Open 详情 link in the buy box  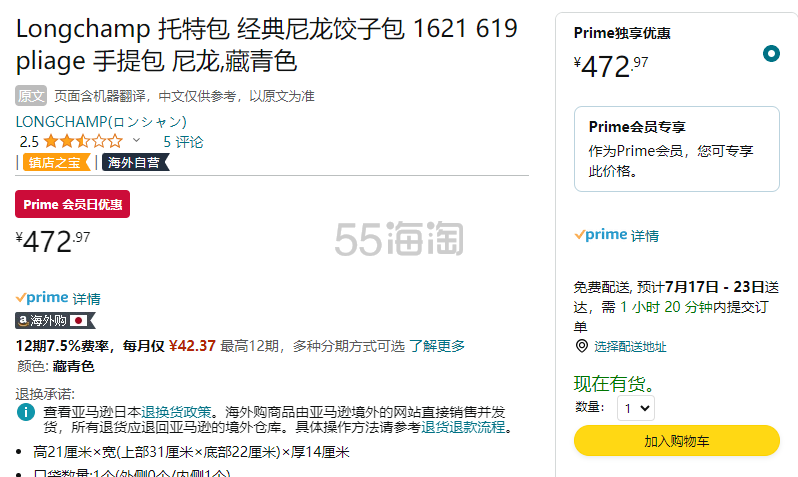pos(645,236)
